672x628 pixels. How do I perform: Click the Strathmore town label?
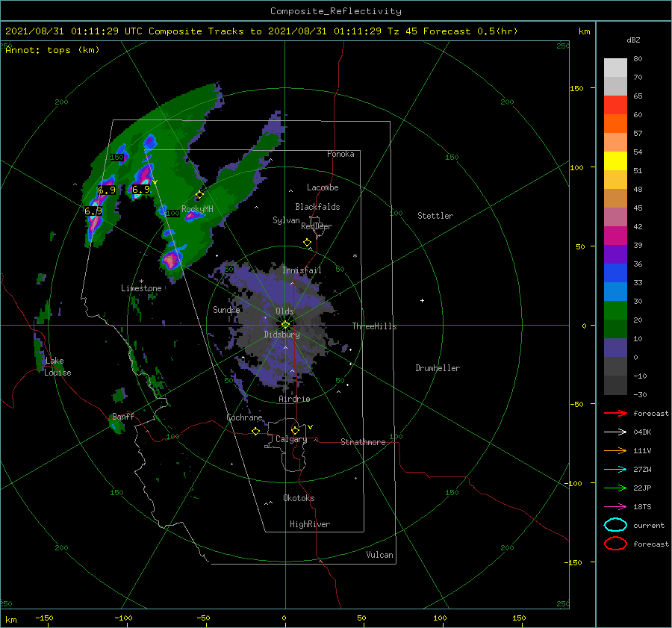point(363,442)
